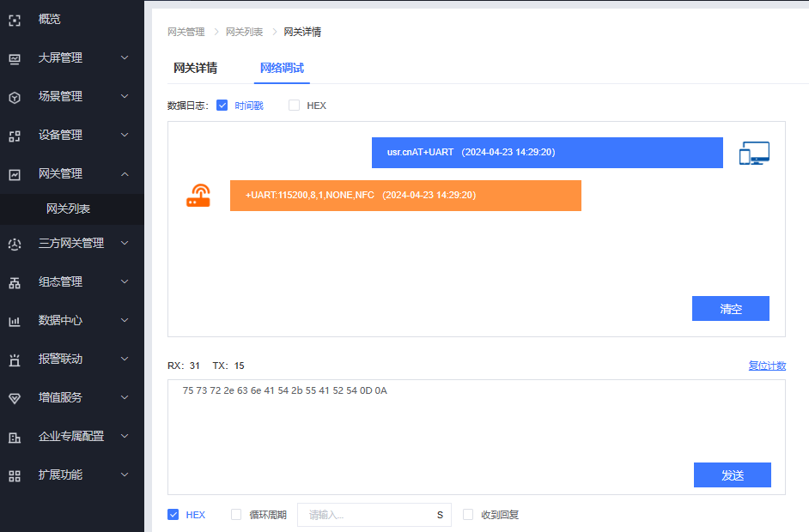Click the 增值服务 diamond icon

click(15, 398)
